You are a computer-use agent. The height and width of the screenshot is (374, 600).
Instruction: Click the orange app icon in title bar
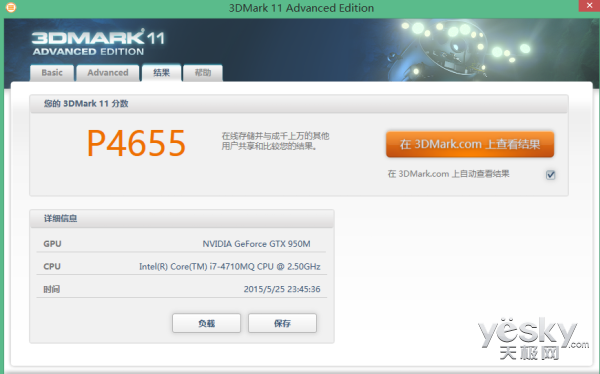click(x=11, y=7)
